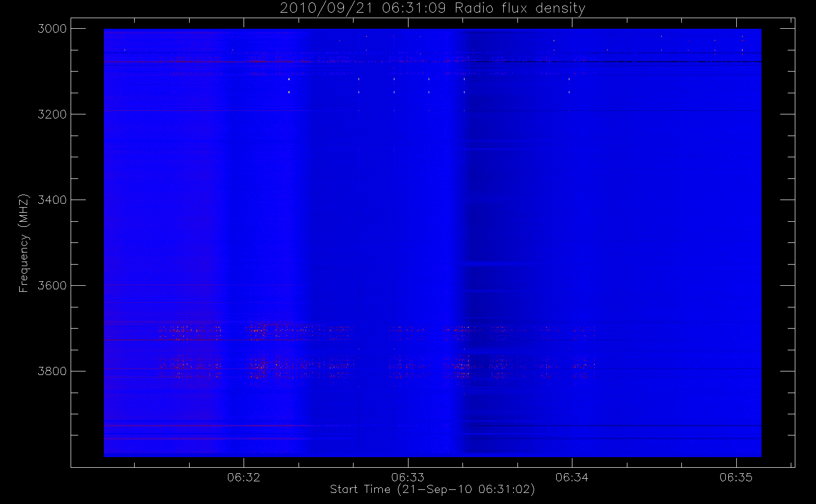Screen dimensions: 816x504
Task: Select the 3600 frequency axis label
Action: [52, 286]
